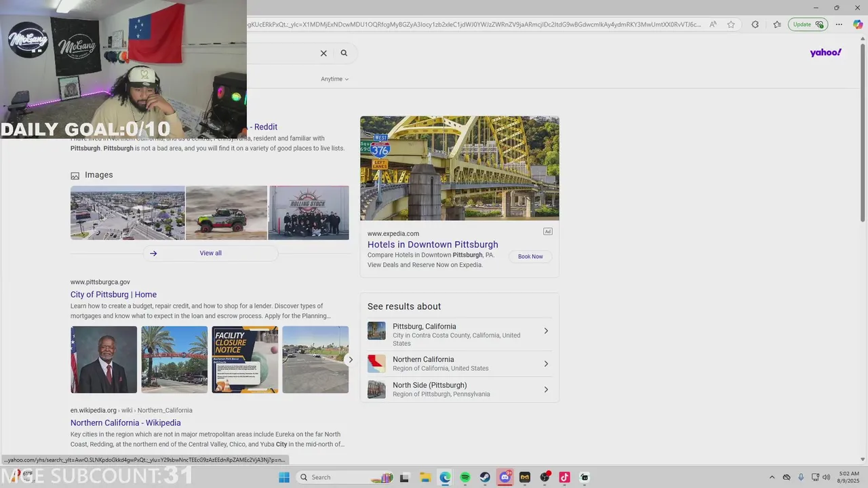Open File Explorer from the taskbar
The width and height of the screenshot is (868, 488).
click(x=425, y=477)
